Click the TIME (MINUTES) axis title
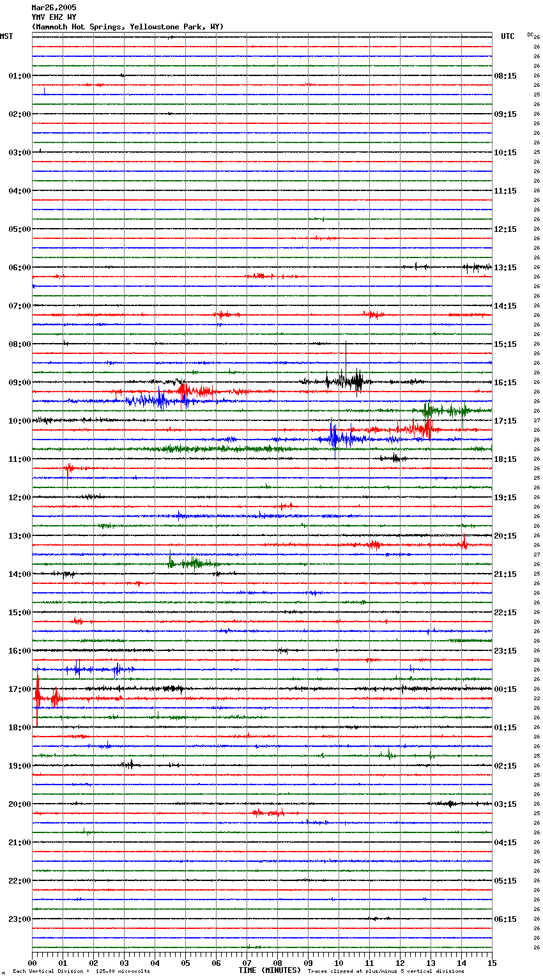 270,970
